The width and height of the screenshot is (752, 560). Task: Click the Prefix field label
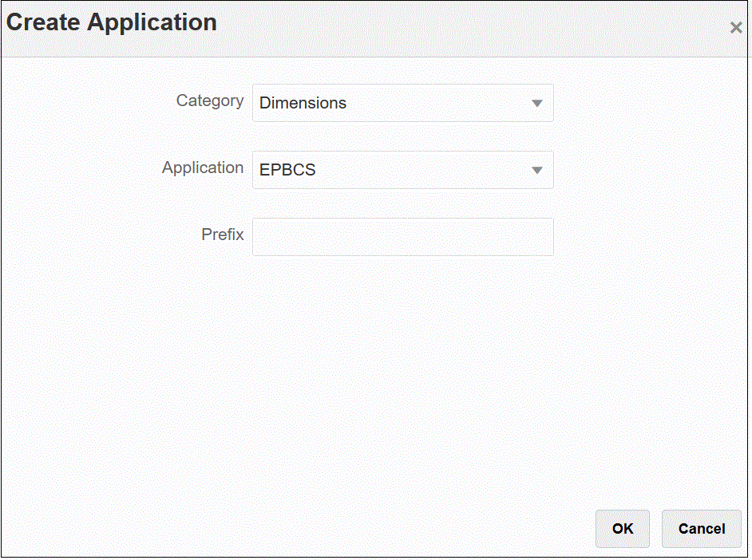(223, 235)
